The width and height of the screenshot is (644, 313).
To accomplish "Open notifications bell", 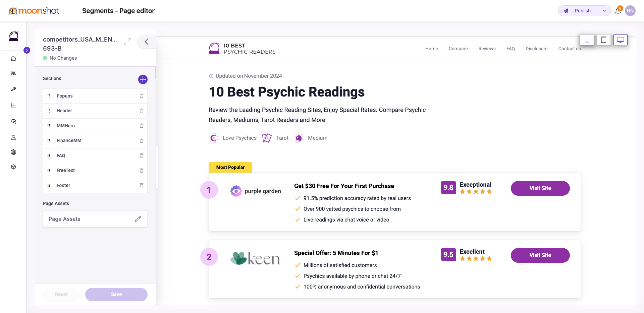I will pyautogui.click(x=618, y=11).
